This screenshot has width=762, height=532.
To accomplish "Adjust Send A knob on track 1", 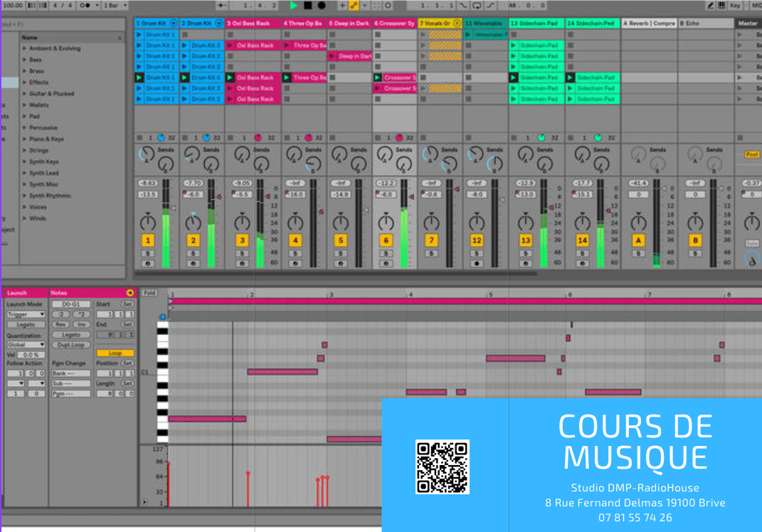I will 146,154.
